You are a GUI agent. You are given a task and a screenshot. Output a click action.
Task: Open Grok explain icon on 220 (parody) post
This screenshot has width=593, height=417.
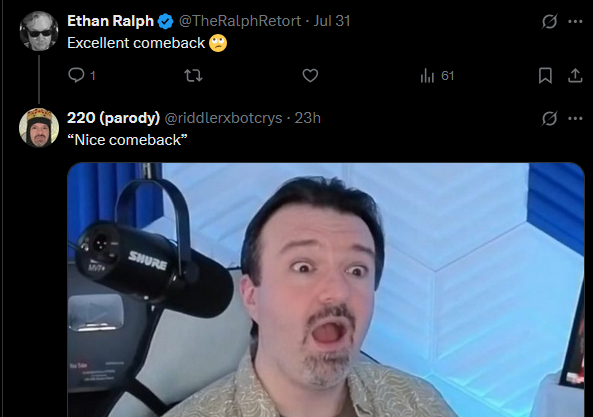click(x=549, y=118)
